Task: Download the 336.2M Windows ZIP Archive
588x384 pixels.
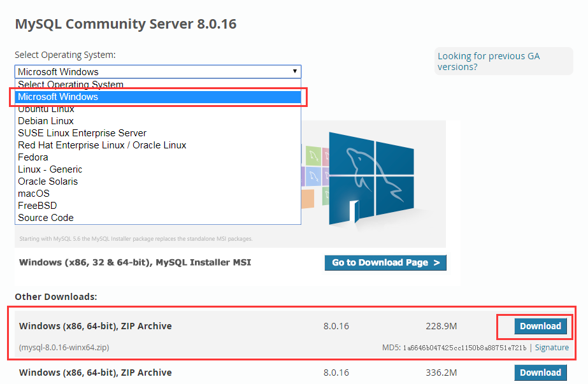Action: (x=540, y=373)
